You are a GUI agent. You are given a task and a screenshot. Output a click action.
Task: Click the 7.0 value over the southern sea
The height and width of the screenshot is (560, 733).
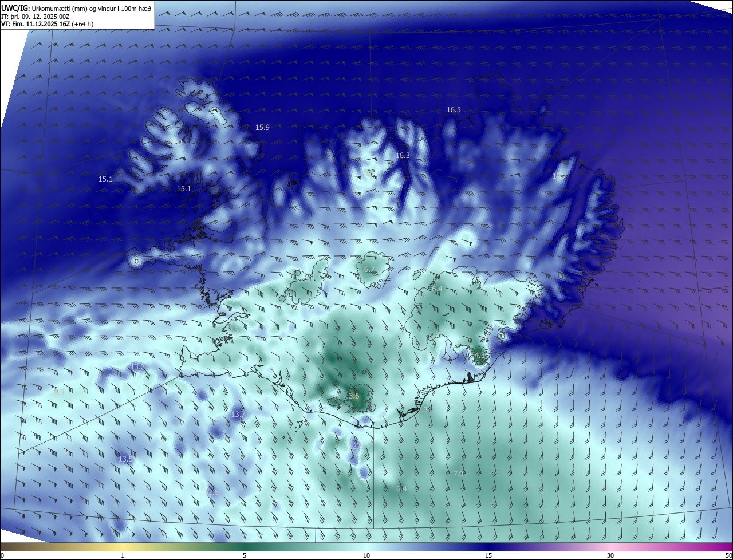point(458,474)
